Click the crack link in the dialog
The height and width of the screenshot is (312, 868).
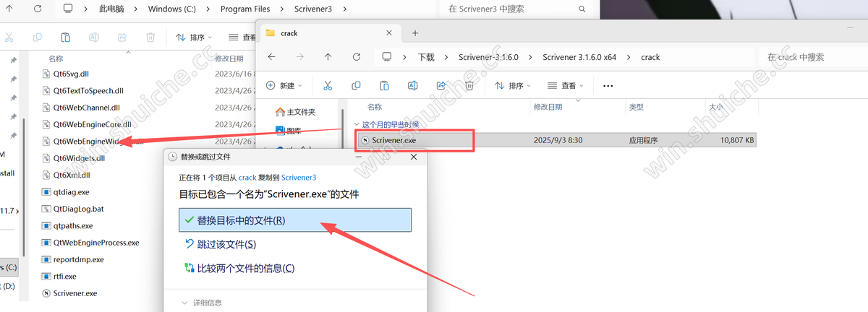(247, 177)
